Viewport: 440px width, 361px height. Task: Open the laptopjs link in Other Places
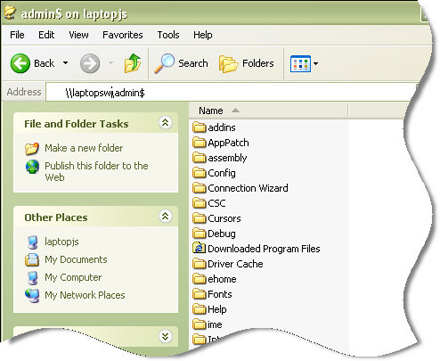pos(62,241)
